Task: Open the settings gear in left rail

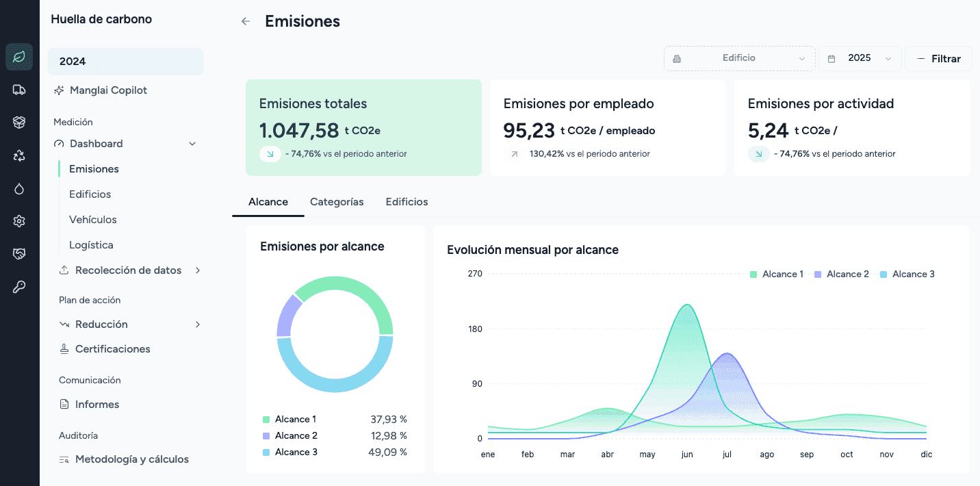Action: pyautogui.click(x=19, y=221)
